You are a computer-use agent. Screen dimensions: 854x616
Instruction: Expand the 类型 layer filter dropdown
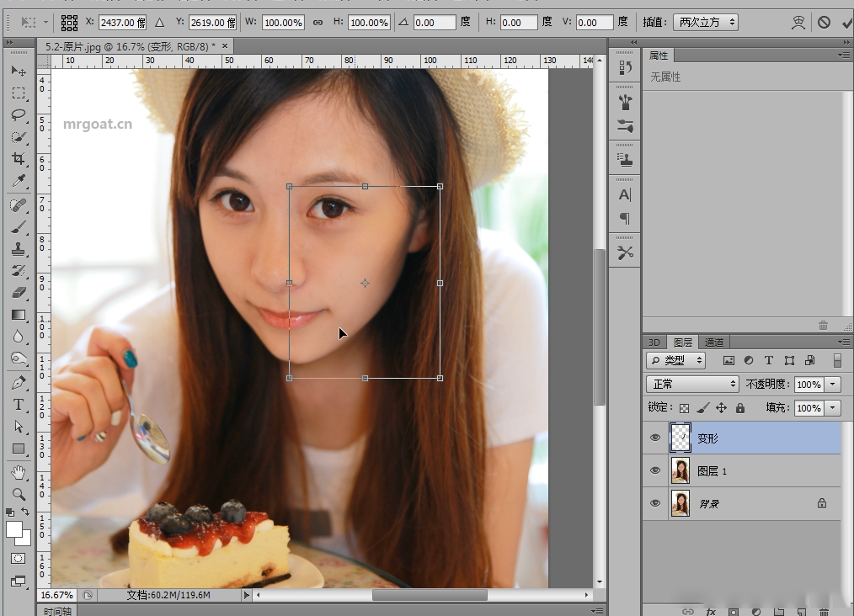tap(676, 360)
